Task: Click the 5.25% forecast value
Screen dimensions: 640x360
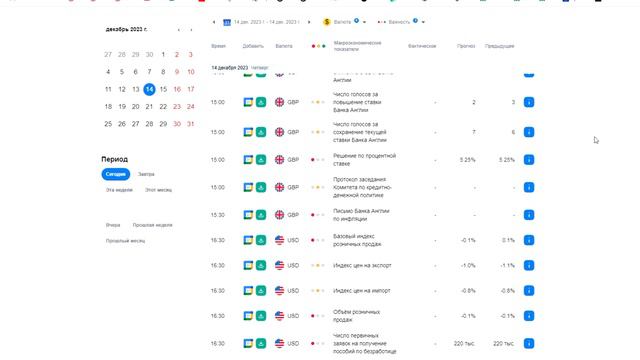Action: tap(467, 160)
